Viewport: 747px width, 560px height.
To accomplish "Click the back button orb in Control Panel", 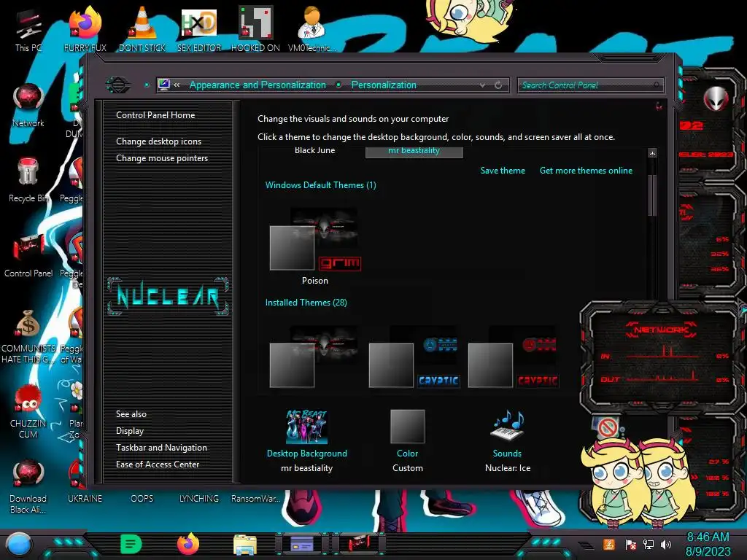I will coord(117,85).
